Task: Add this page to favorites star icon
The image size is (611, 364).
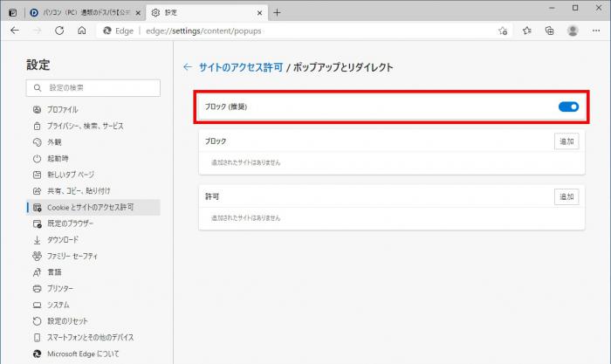Action: (503, 31)
